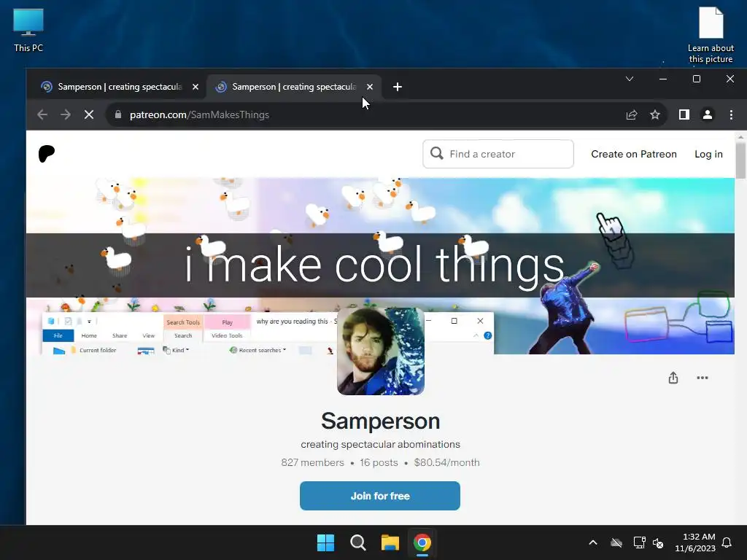This screenshot has height=560, width=747.
Task: Open Create on Patreon link
Action: (x=634, y=155)
